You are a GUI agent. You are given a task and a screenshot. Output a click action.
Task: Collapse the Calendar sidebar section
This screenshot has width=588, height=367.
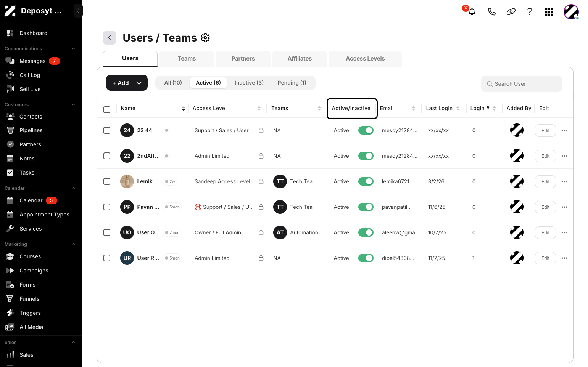click(74, 188)
